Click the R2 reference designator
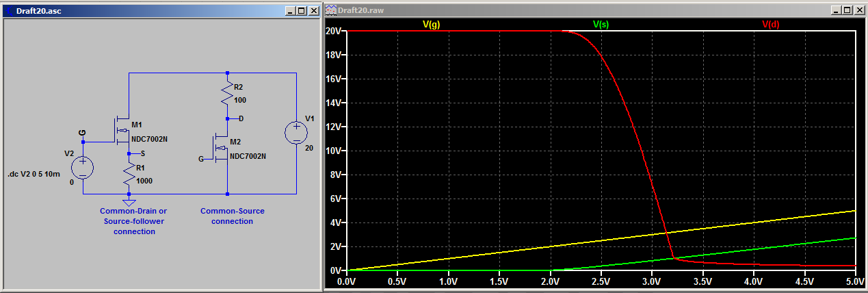The height and width of the screenshot is (293, 868). (x=238, y=88)
